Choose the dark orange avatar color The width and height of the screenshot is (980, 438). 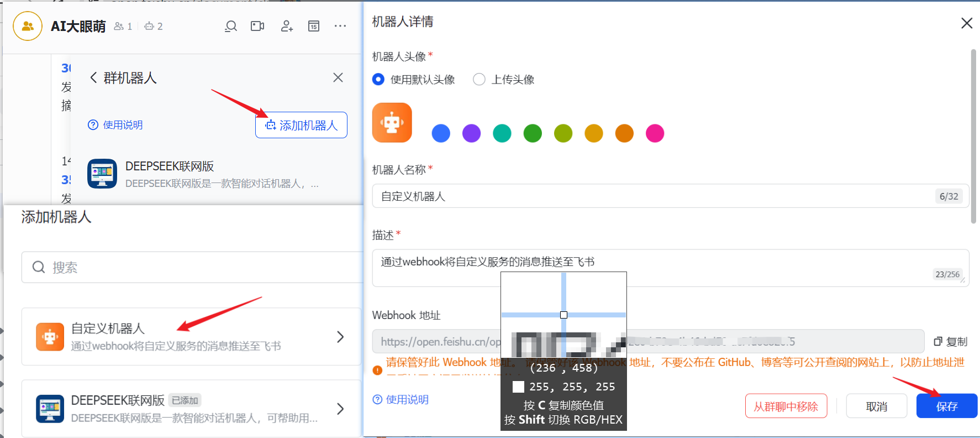pos(624,133)
